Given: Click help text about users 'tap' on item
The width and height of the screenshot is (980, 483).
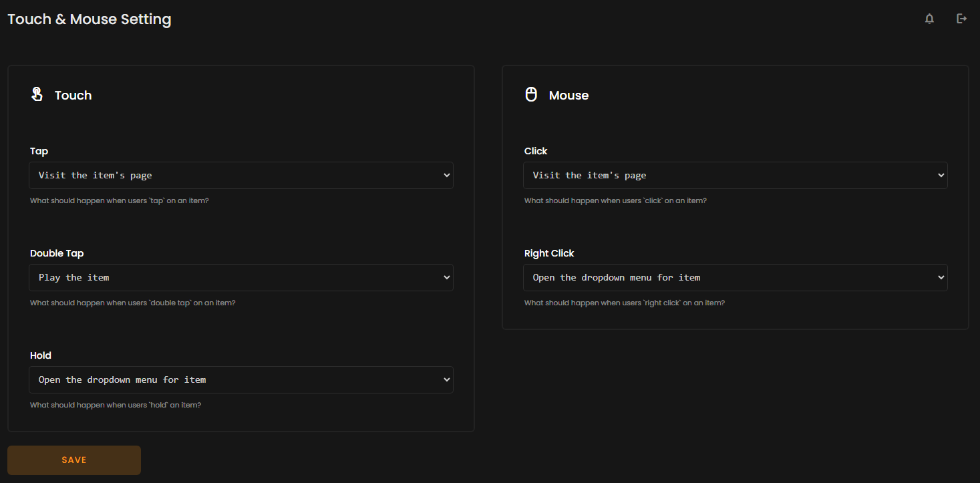Looking at the screenshot, I should click(x=120, y=200).
